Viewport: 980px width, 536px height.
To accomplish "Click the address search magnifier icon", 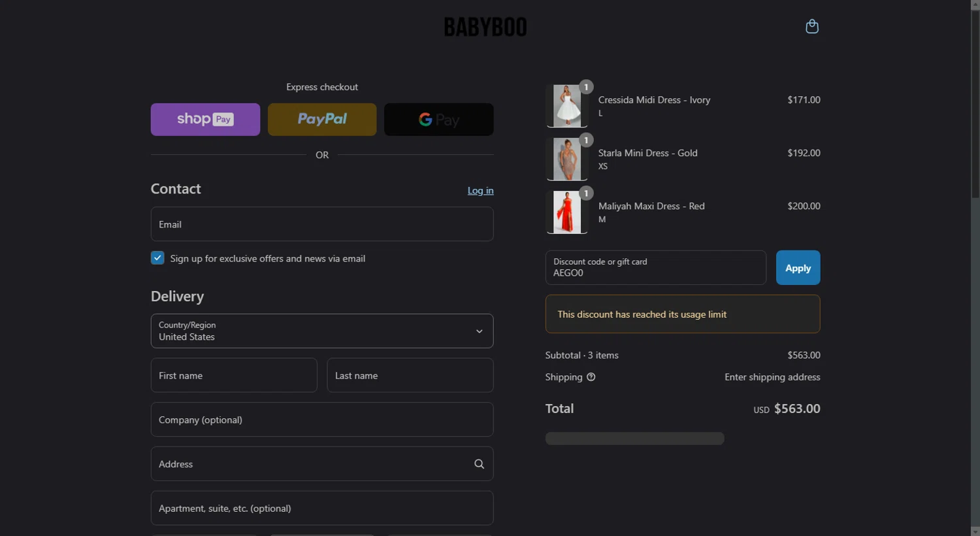I will pyautogui.click(x=479, y=464).
